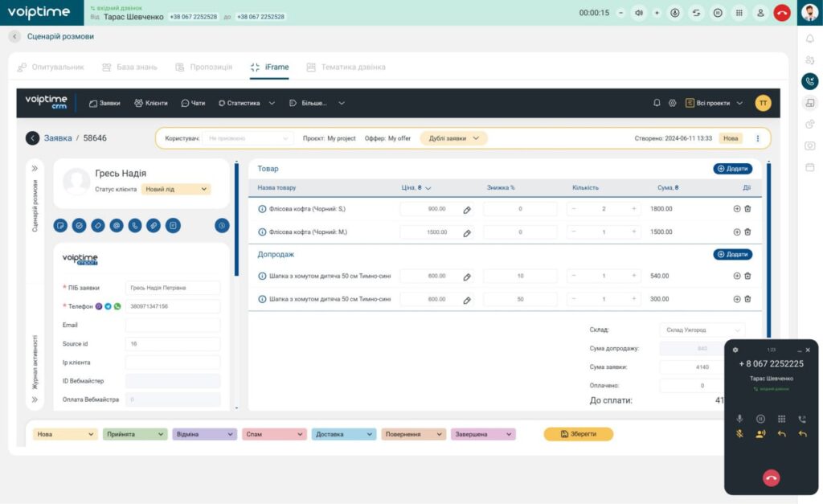The width and height of the screenshot is (823, 504).
Task: Open three-dot menu beside Нова status
Action: 757,138
